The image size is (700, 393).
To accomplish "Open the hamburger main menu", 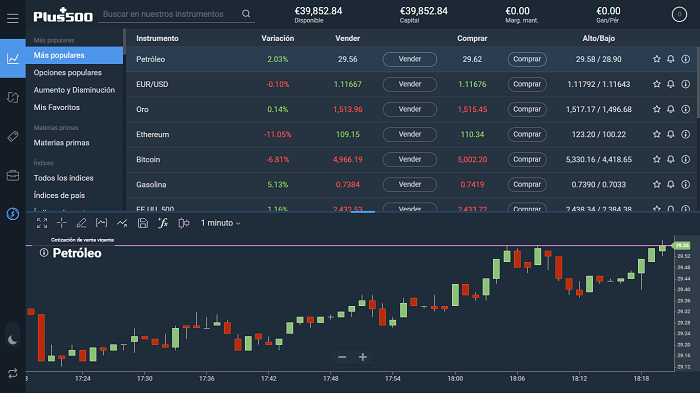I will click(x=12, y=18).
